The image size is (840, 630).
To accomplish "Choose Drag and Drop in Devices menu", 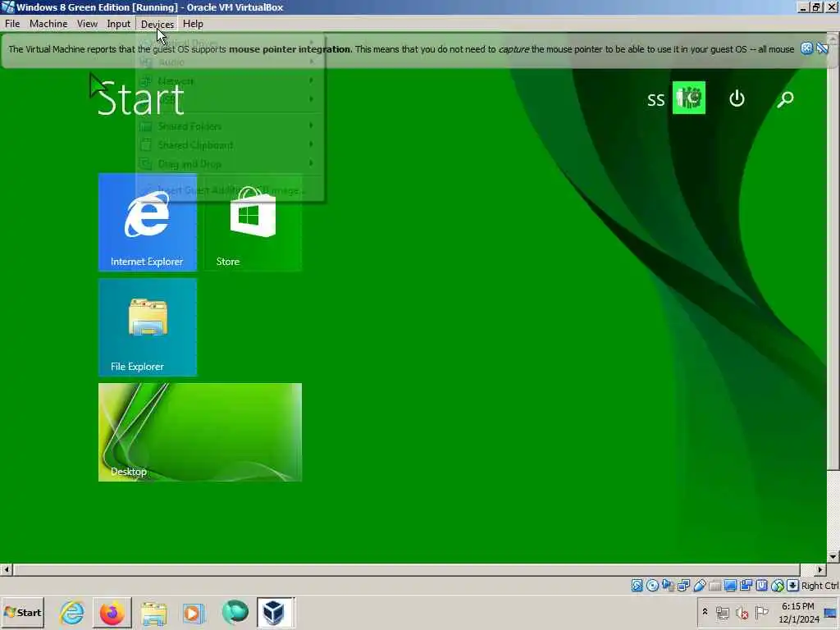I will 230,164.
